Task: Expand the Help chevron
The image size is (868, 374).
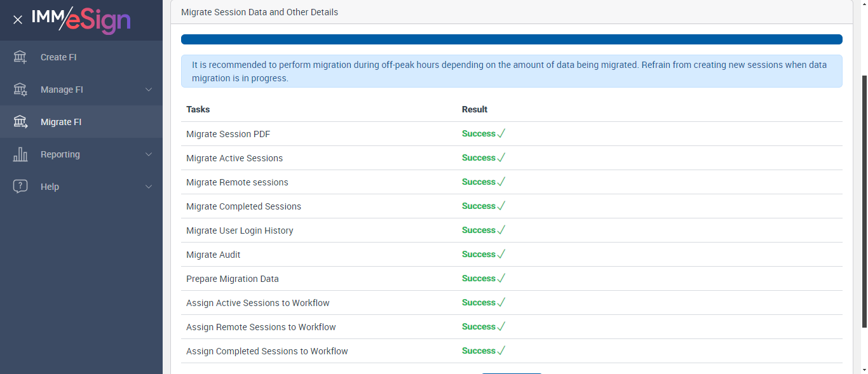Action: tap(149, 187)
